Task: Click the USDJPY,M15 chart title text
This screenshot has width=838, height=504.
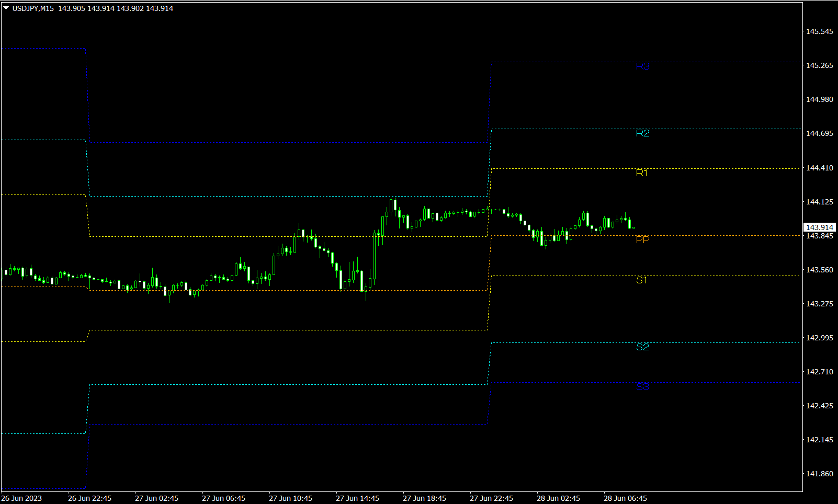Action: 33,8
